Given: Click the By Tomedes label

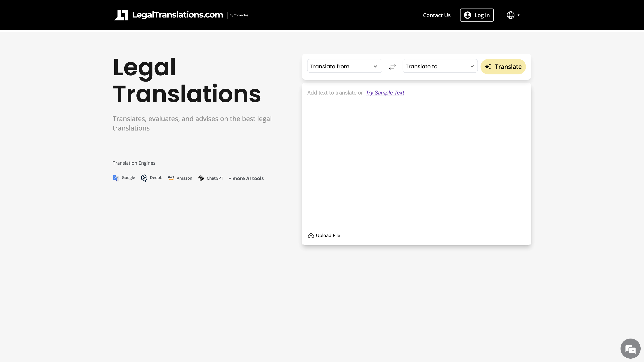Looking at the screenshot, I should tap(239, 15).
